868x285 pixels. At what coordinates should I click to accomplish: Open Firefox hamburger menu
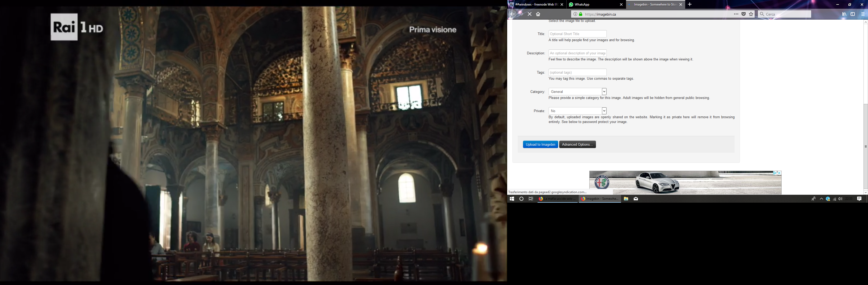click(863, 14)
